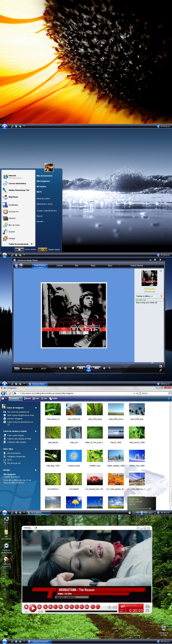Click Crear nueva carpeta link
This screenshot has height=644, width=172.
[x=15, y=436]
